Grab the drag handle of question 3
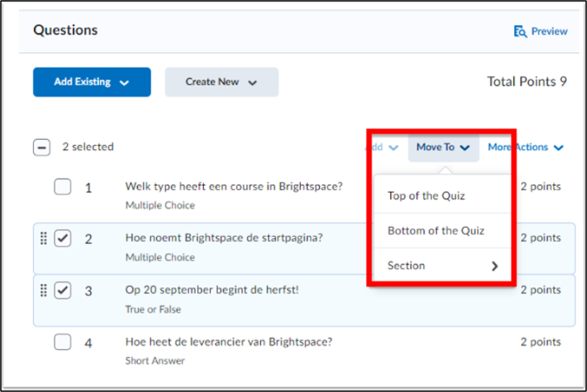This screenshot has width=587, height=392. click(x=43, y=290)
